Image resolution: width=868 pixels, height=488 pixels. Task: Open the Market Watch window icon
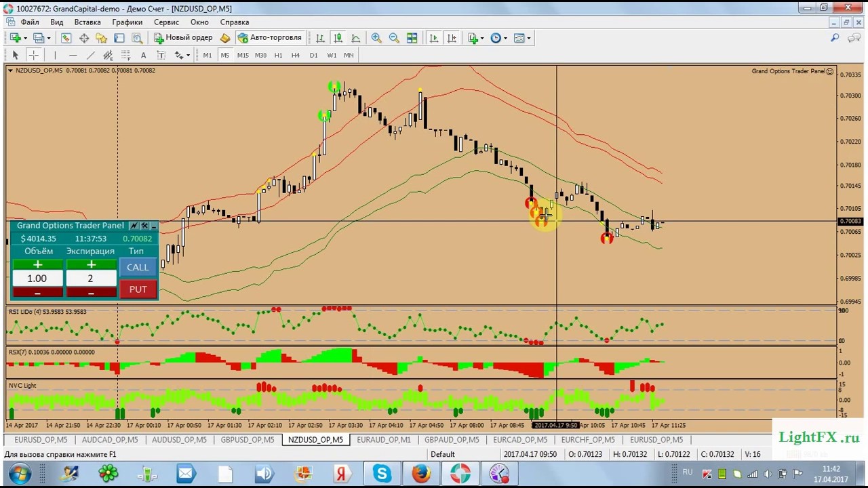click(x=66, y=38)
